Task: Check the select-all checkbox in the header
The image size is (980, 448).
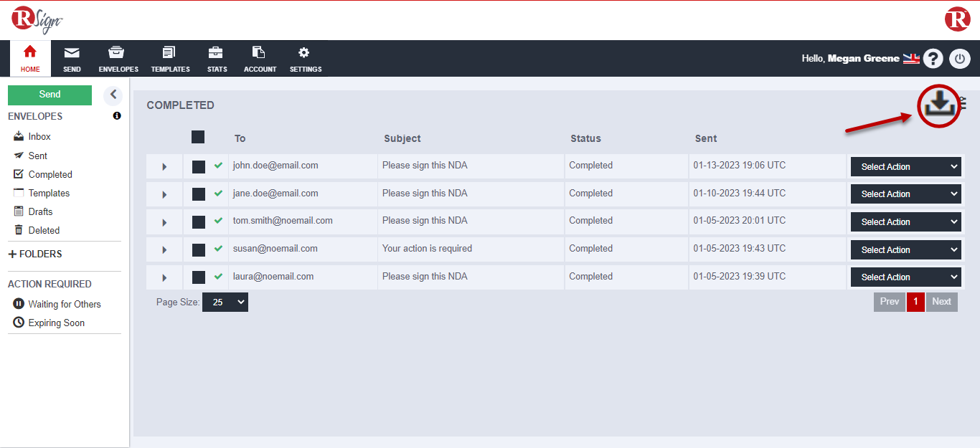Action: click(198, 138)
